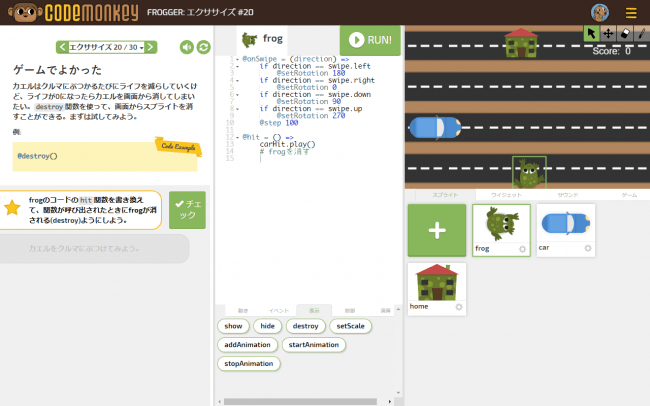Image resolution: width=650 pixels, height=406 pixels.
Task: Insert the show code block
Action: [233, 326]
